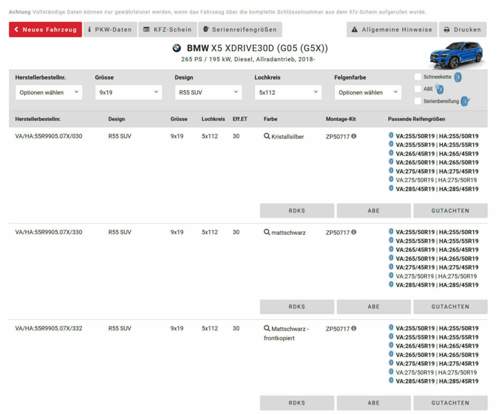This screenshot has width=500, height=414.
Task: Click Montage-Kit column header
Action: coord(341,119)
